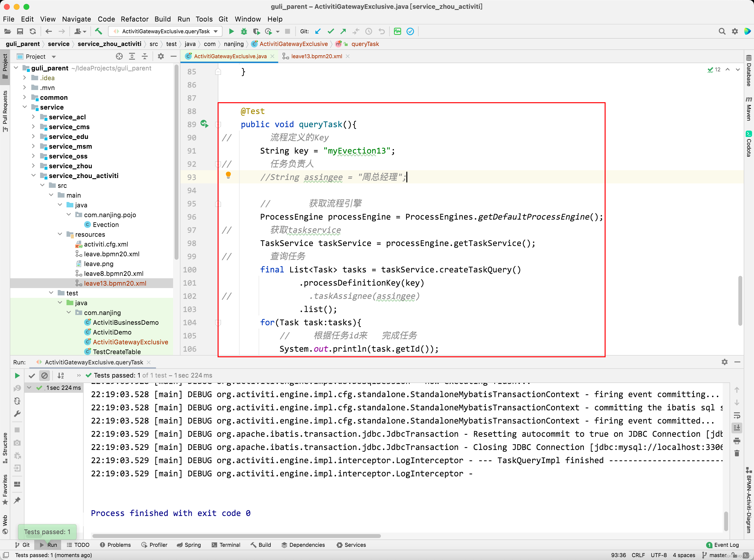
Task: Switch to leave13.bpmn20.xml editor tab
Action: pyautogui.click(x=316, y=56)
